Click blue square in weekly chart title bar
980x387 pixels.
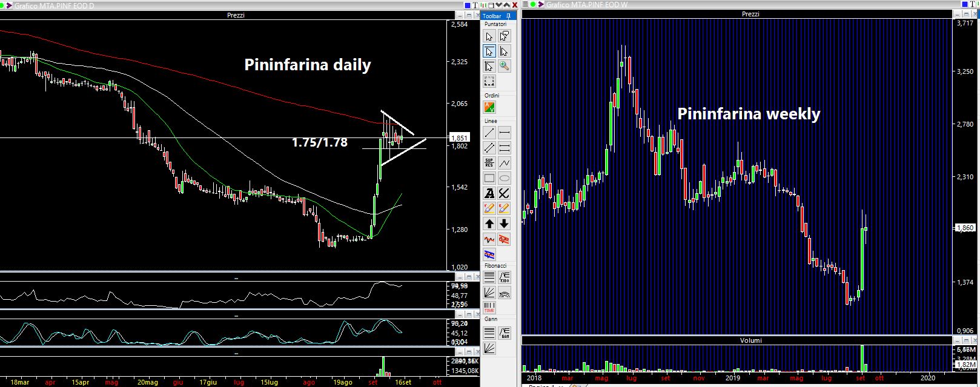(x=965, y=5)
